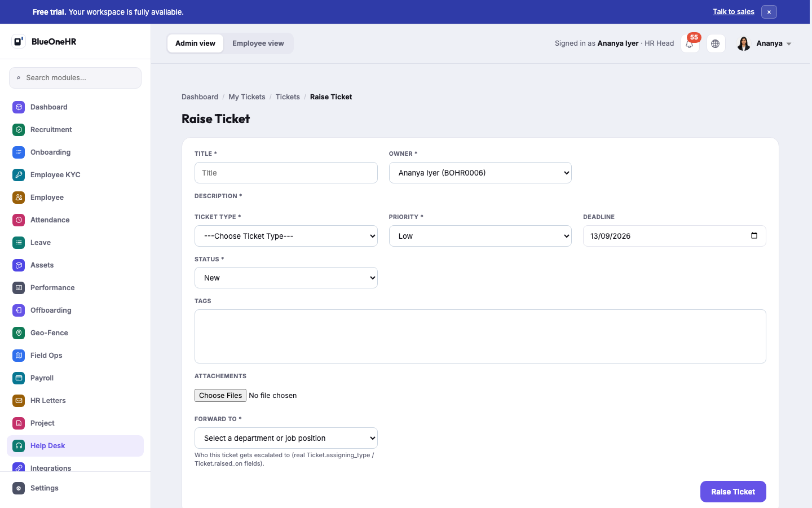The image size is (812, 508).
Task: Switch to Employee view tab
Action: click(x=258, y=43)
